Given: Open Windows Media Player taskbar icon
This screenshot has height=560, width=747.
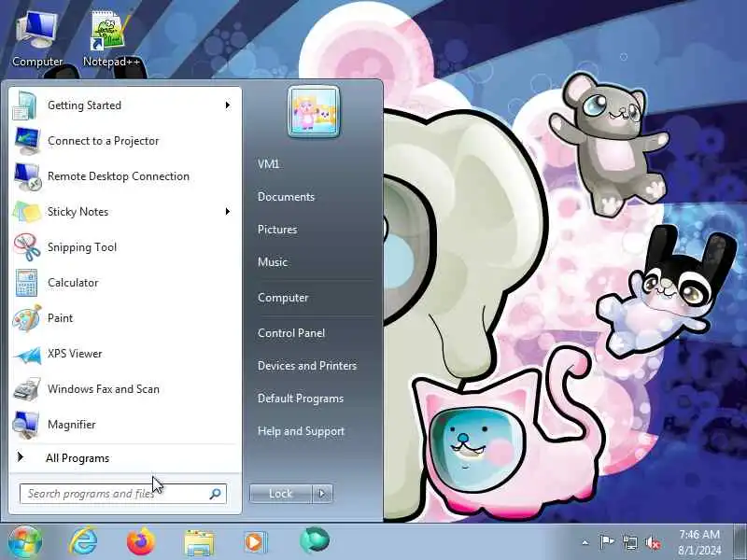Looking at the screenshot, I should 256,542.
